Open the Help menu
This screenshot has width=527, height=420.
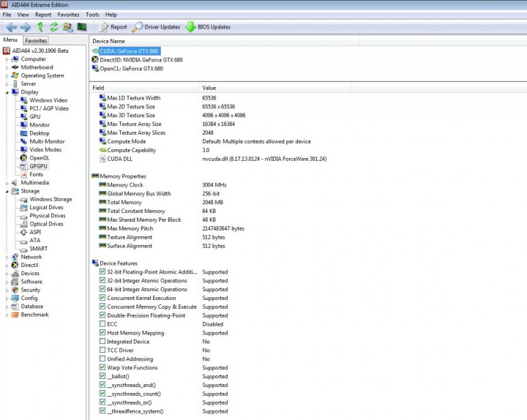pos(111,15)
